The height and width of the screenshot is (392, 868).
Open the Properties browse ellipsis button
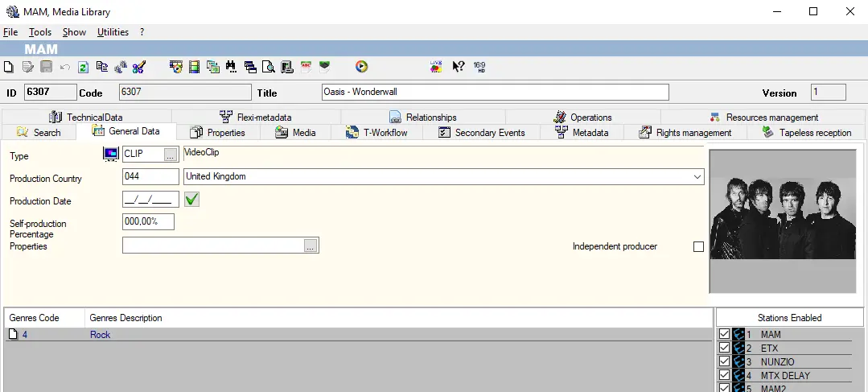click(311, 246)
